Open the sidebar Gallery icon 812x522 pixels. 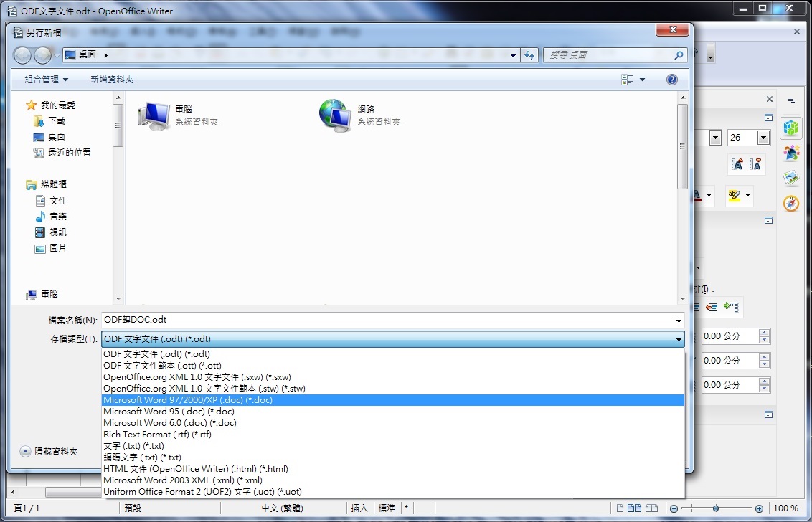click(790, 178)
